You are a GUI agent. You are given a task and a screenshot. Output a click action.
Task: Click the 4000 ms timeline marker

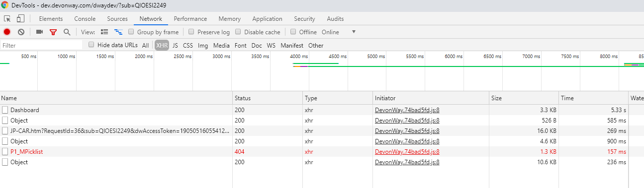[299, 57]
